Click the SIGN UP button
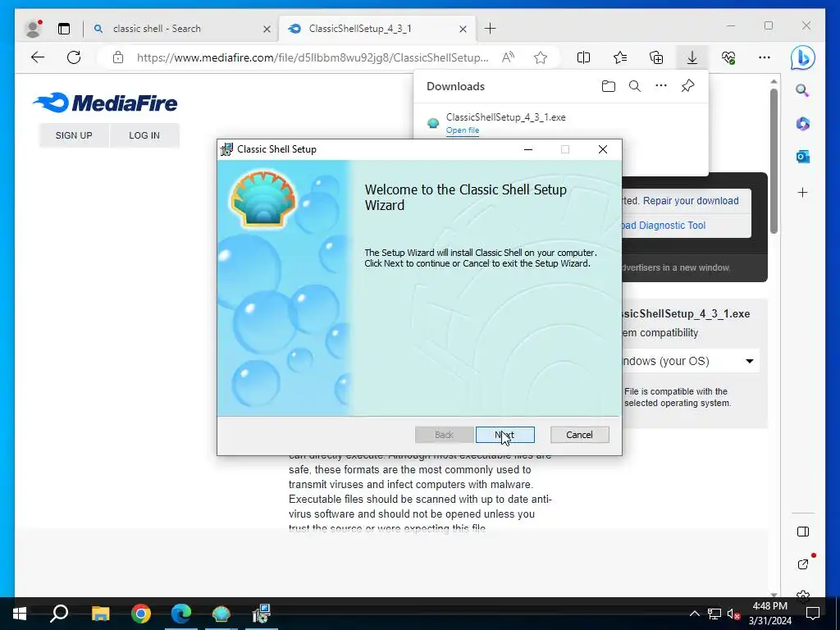This screenshot has width=840, height=630. [74, 135]
